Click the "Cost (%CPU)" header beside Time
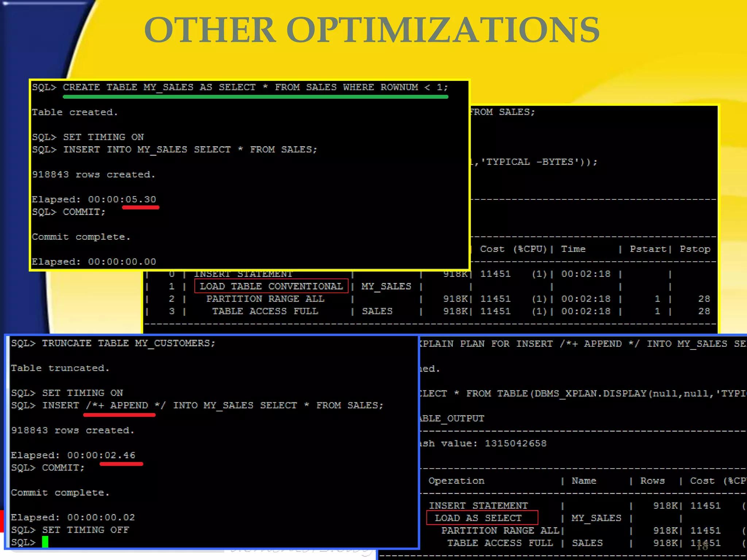The image size is (747, 560). 513,249
